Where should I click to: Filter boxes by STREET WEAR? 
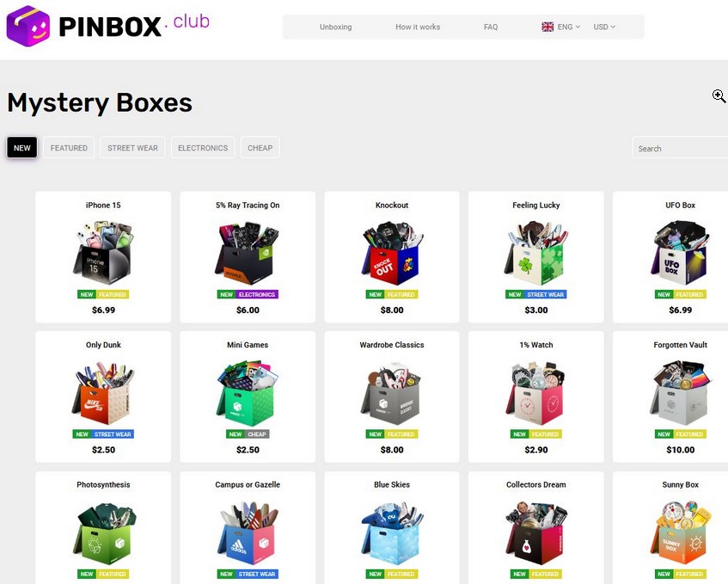coord(132,148)
